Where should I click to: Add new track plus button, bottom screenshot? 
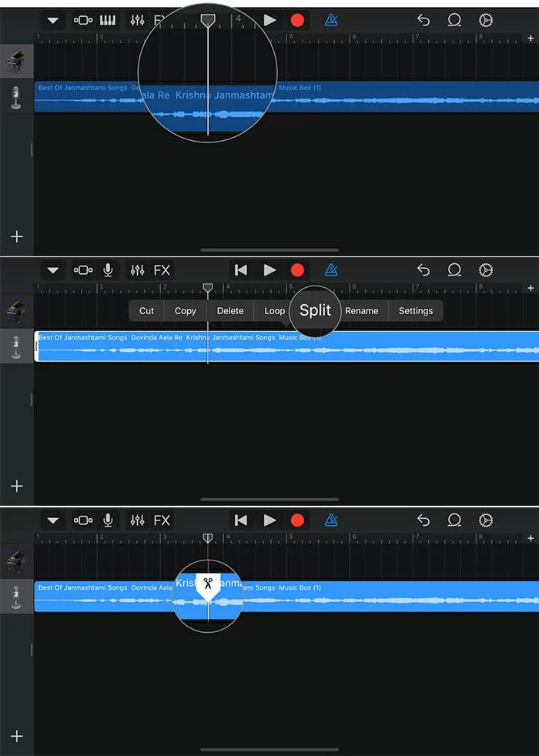17,736
